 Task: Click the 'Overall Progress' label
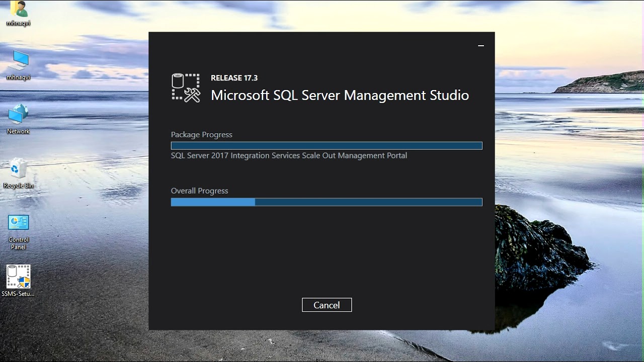[199, 191]
